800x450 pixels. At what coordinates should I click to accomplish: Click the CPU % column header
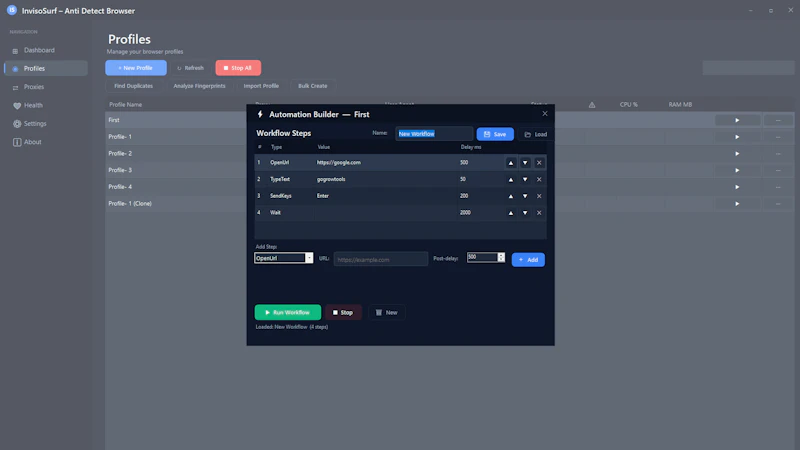[x=629, y=105]
